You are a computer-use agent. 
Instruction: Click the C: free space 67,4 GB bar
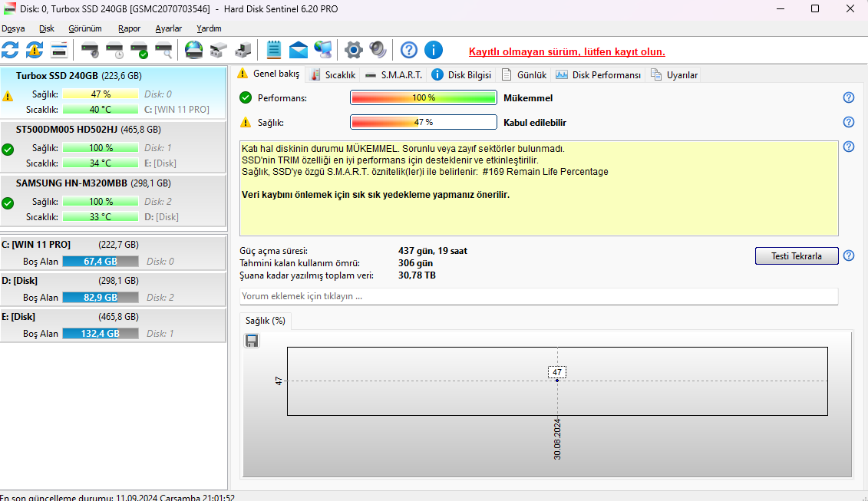[101, 262]
